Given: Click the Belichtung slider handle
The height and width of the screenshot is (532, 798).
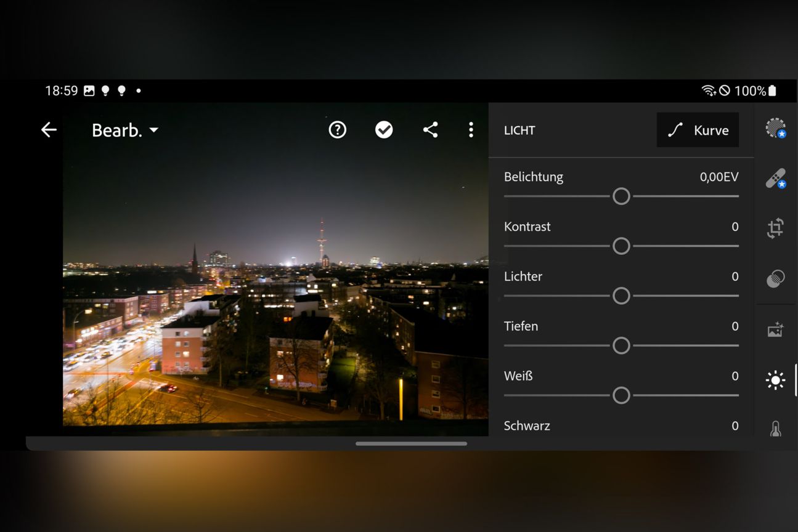Looking at the screenshot, I should coord(621,196).
